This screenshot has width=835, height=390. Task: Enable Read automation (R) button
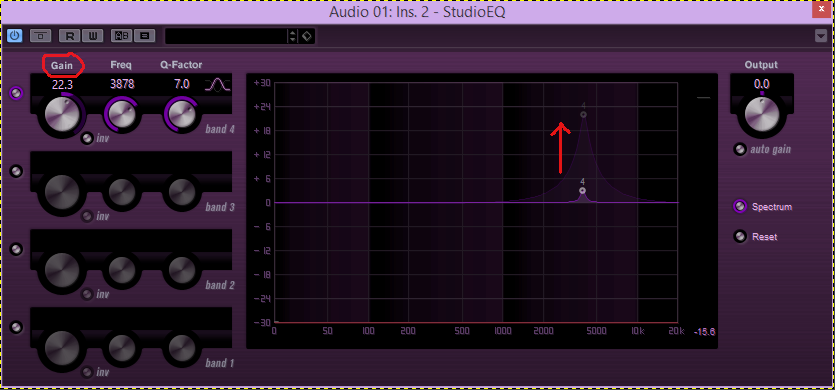pyautogui.click(x=69, y=36)
